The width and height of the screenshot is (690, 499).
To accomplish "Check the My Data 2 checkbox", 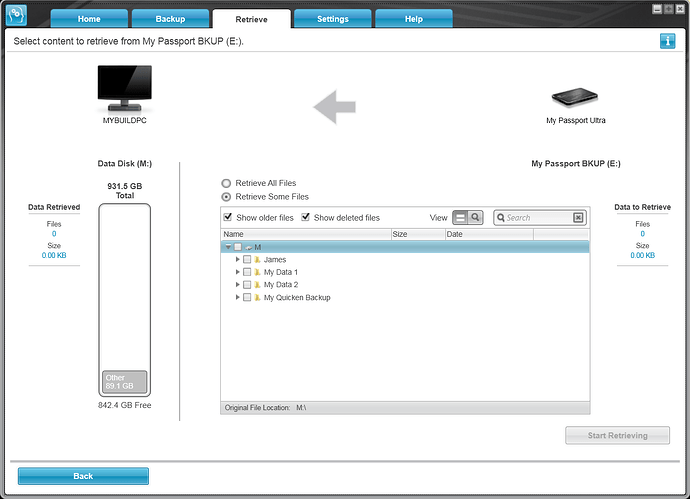I will pyautogui.click(x=247, y=285).
